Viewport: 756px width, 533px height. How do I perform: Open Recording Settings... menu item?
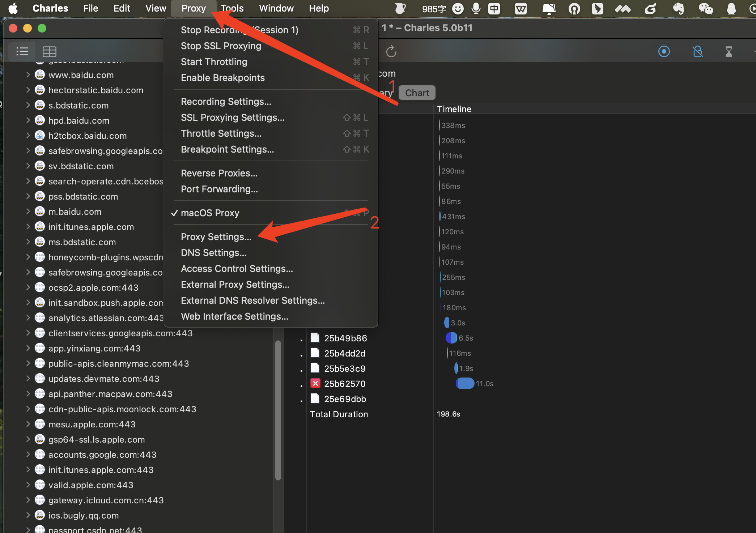pyautogui.click(x=271, y=102)
